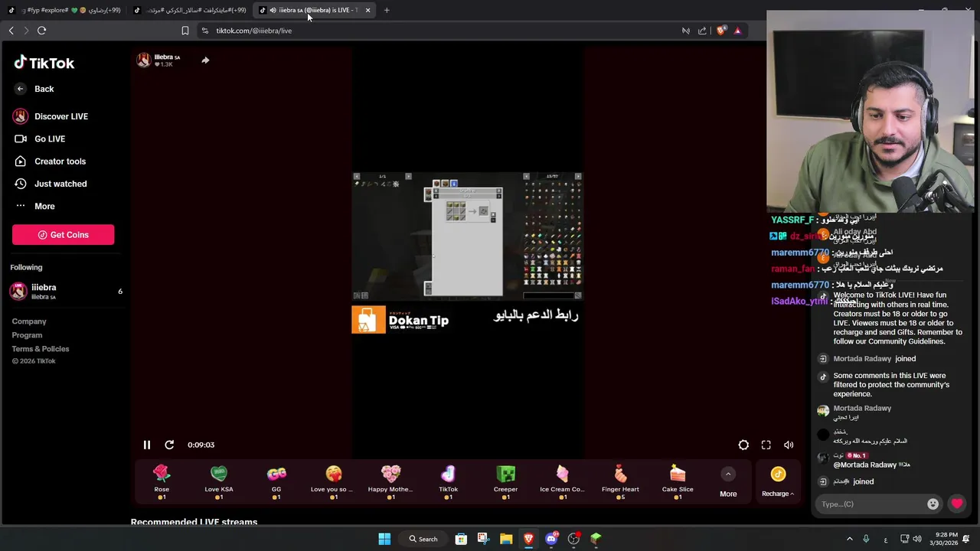This screenshot has width=980, height=551.
Task: Reload the page in browser toolbar
Action: (41, 31)
